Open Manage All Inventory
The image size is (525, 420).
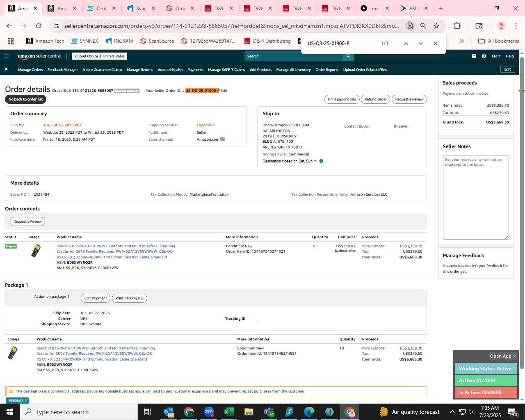293,70
